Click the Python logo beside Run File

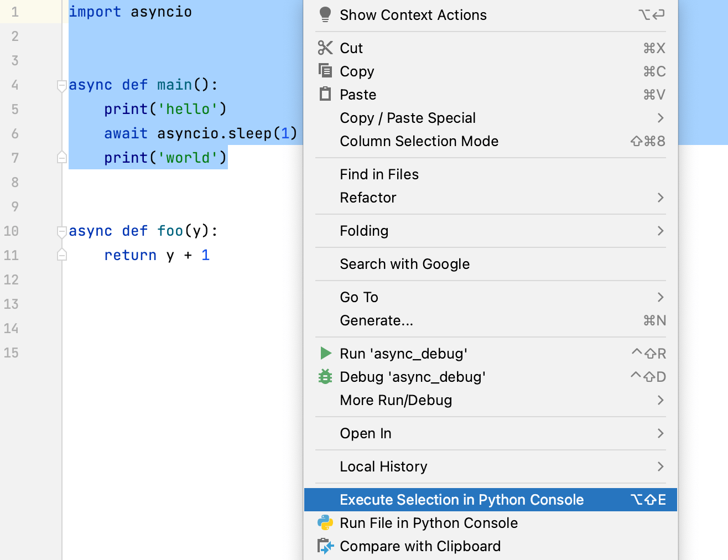tap(326, 522)
